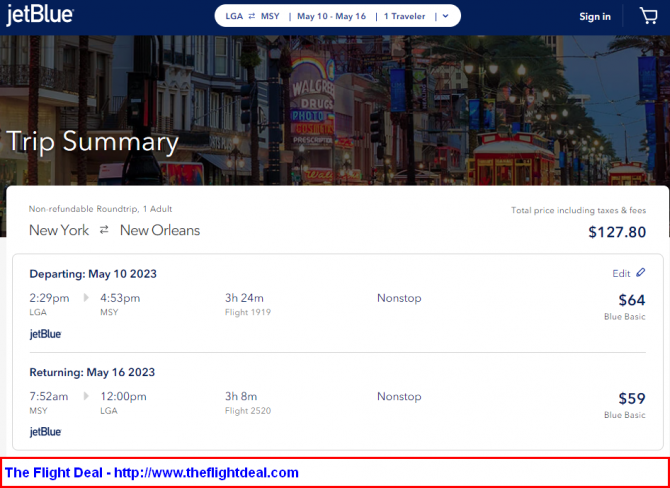Click Returning: May 16 2023 heading
The image size is (670, 488).
coord(92,372)
